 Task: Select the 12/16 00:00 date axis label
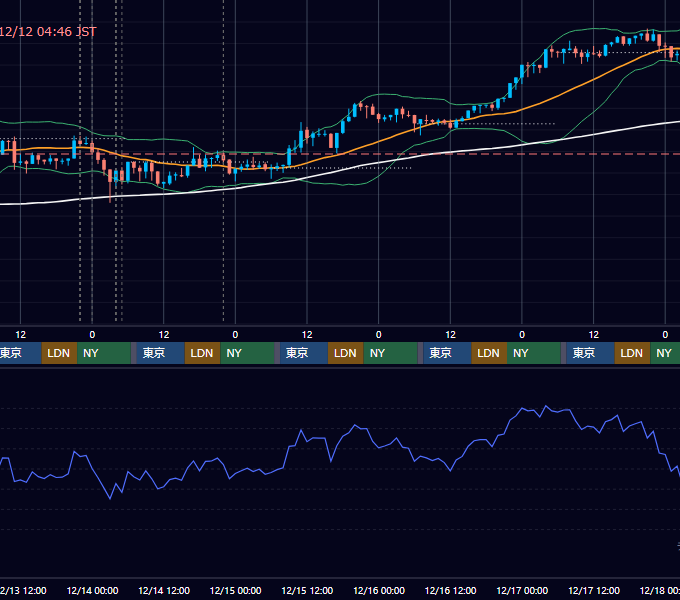point(379,590)
